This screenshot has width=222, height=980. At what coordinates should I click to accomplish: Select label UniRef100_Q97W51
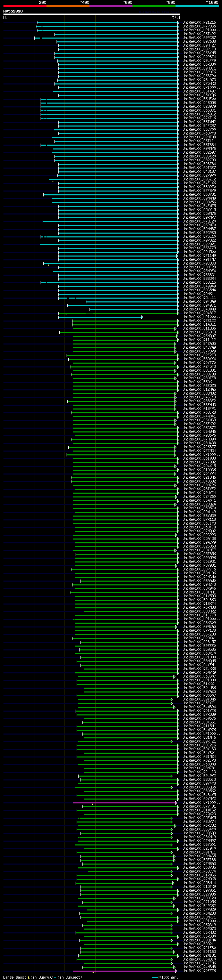coord(199,890)
